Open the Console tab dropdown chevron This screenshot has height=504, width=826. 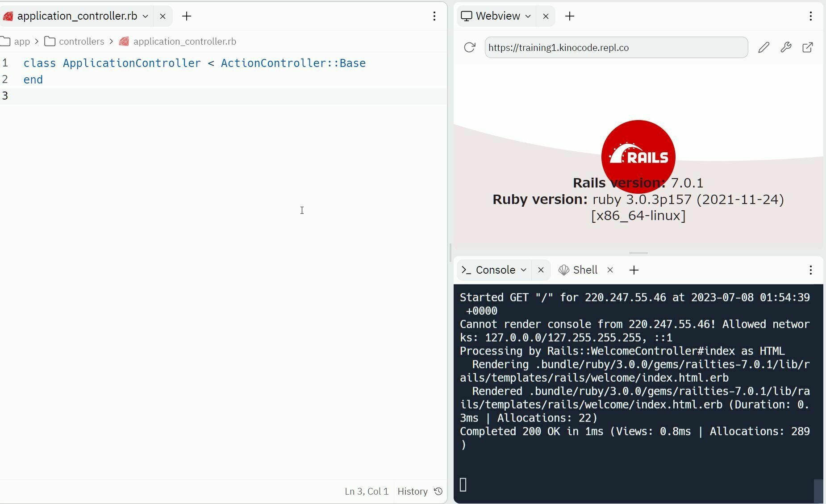click(x=524, y=270)
